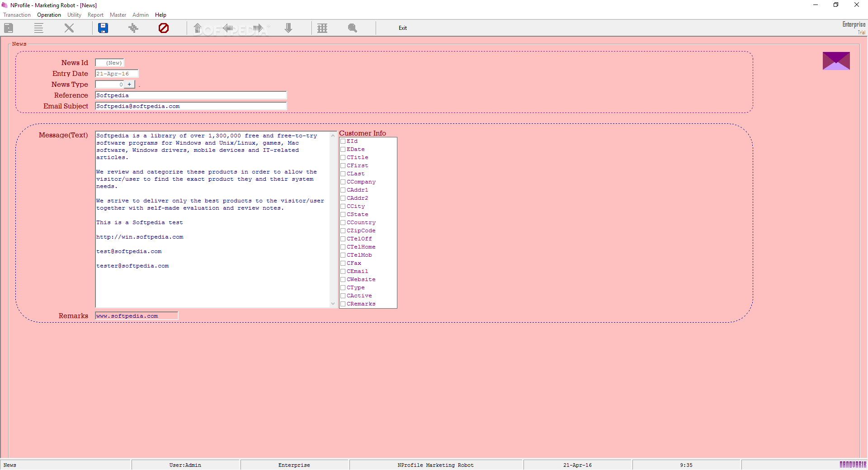Click the gray plus-cross toolbar icon
The width and height of the screenshot is (868, 470).
(x=133, y=28)
